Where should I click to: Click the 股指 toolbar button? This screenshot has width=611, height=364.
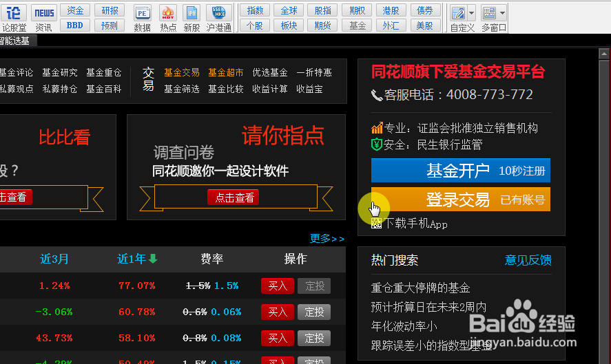point(322,10)
